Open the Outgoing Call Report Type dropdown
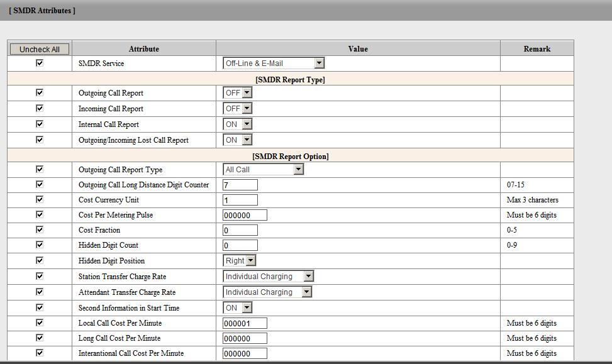Screen dimensions: 612x364 point(264,169)
